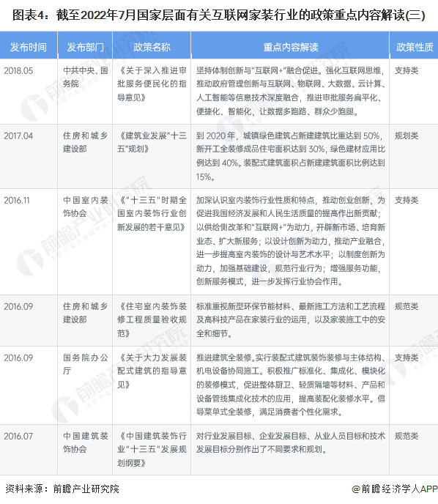Select the 政策名称 column header

(x=152, y=47)
